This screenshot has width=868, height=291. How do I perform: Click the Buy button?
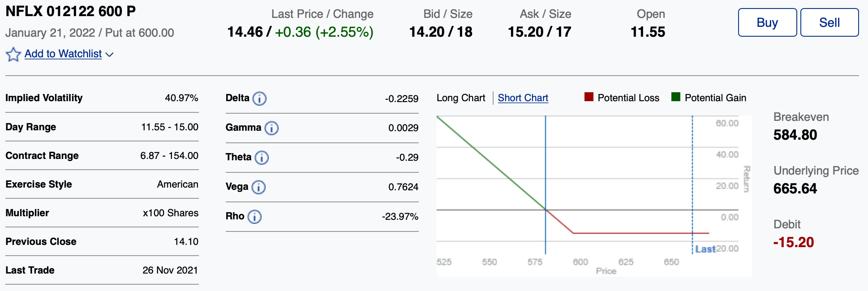point(767,22)
